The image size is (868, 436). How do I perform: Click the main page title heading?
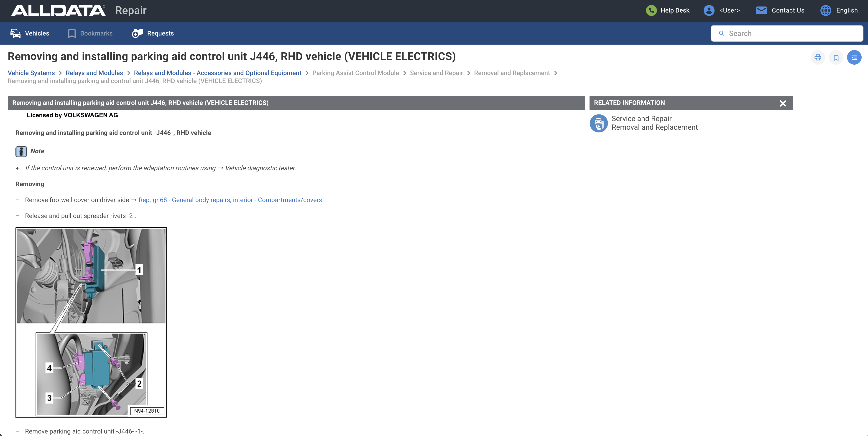[232, 56]
